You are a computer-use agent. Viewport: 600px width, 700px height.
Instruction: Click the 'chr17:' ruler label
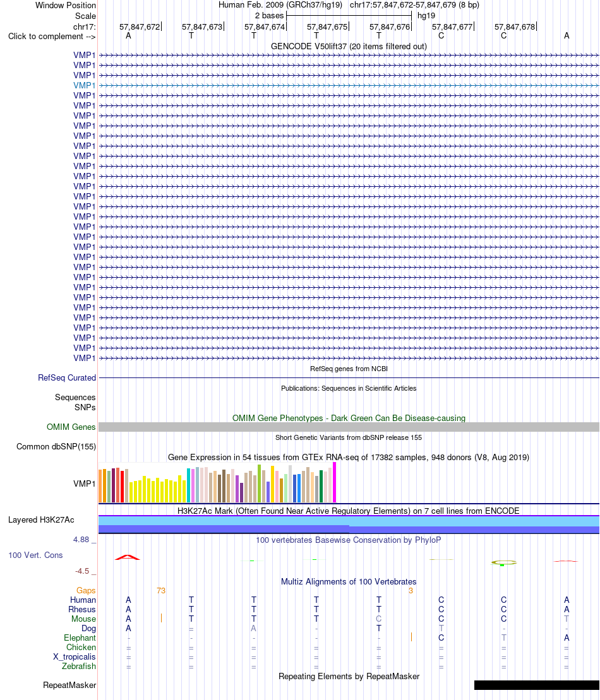(x=85, y=27)
